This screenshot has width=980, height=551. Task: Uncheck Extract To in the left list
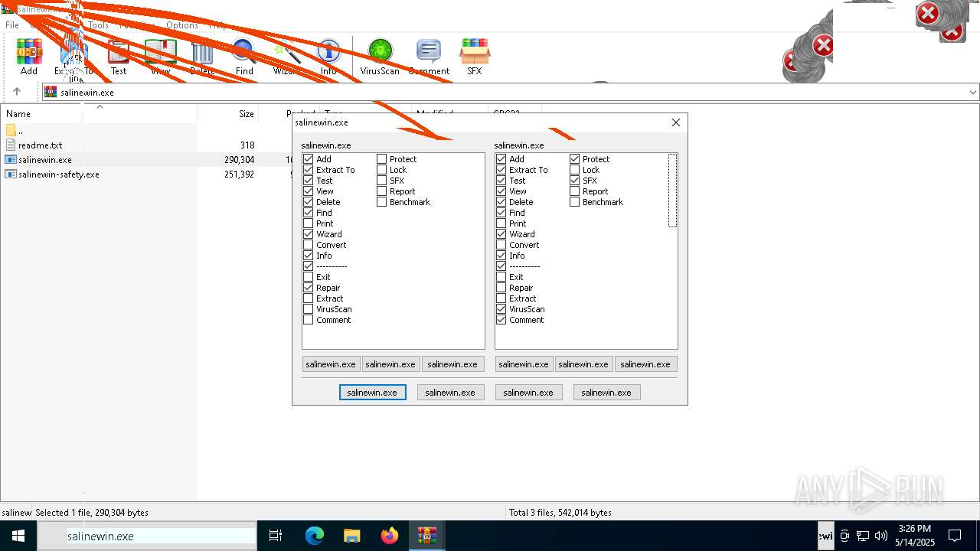tap(309, 170)
